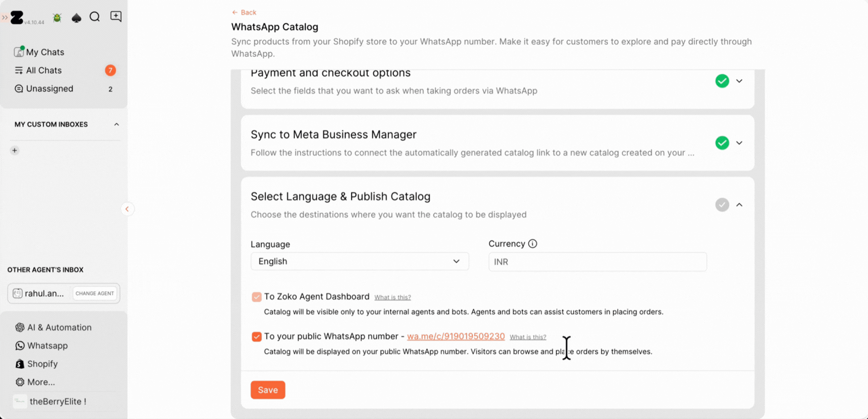Toggle To your public WhatsApp number checkbox
Screen dimensions: 868x419
tap(256, 337)
